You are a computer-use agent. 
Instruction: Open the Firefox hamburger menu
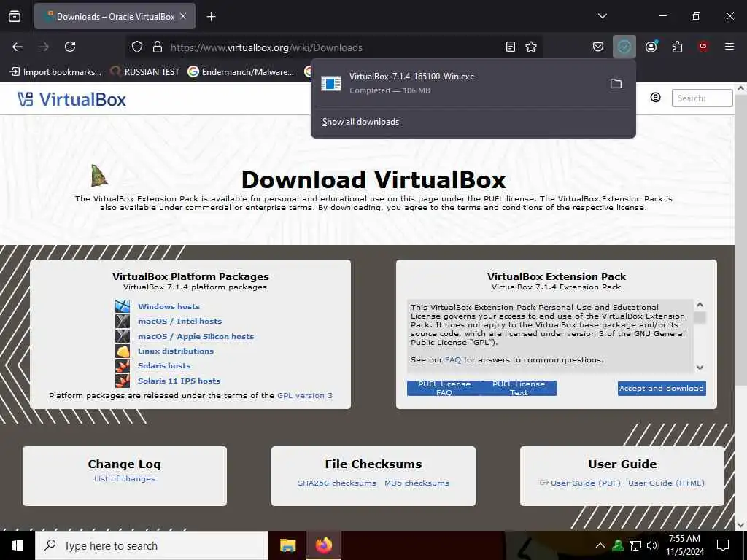tap(729, 47)
